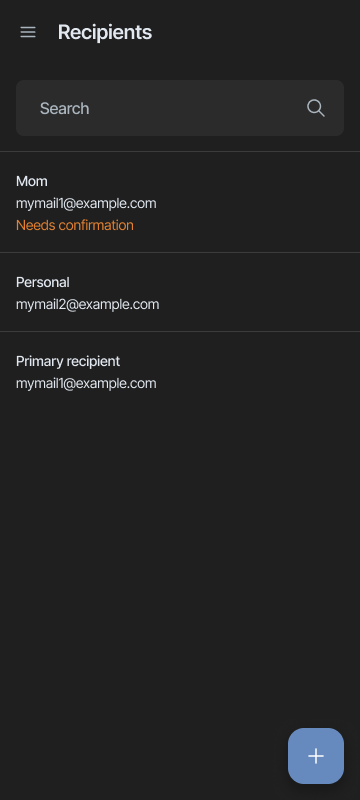This screenshot has width=360, height=800.
Task: Tap the magnifying glass search icon
Action: point(316,108)
